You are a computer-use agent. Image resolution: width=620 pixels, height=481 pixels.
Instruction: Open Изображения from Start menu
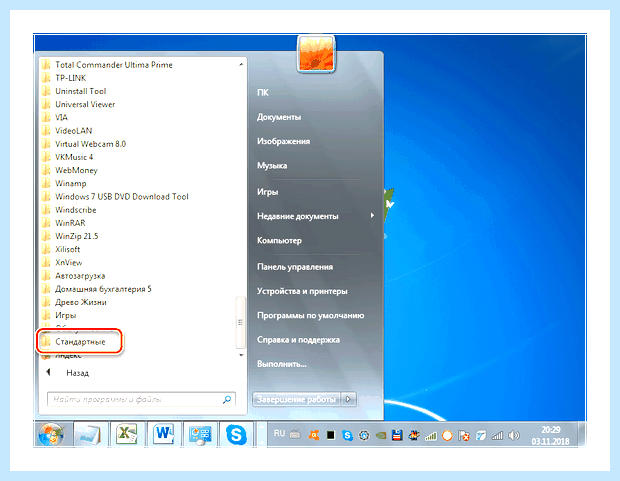click(x=284, y=141)
